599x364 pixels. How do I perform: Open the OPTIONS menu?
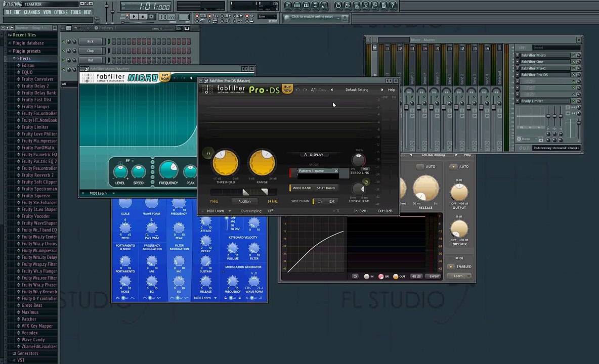pyautogui.click(x=61, y=12)
